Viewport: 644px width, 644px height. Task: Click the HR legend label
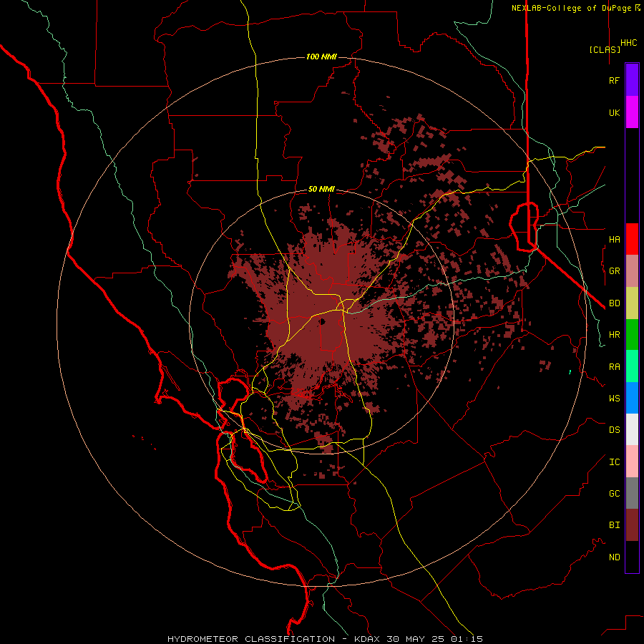(x=614, y=335)
